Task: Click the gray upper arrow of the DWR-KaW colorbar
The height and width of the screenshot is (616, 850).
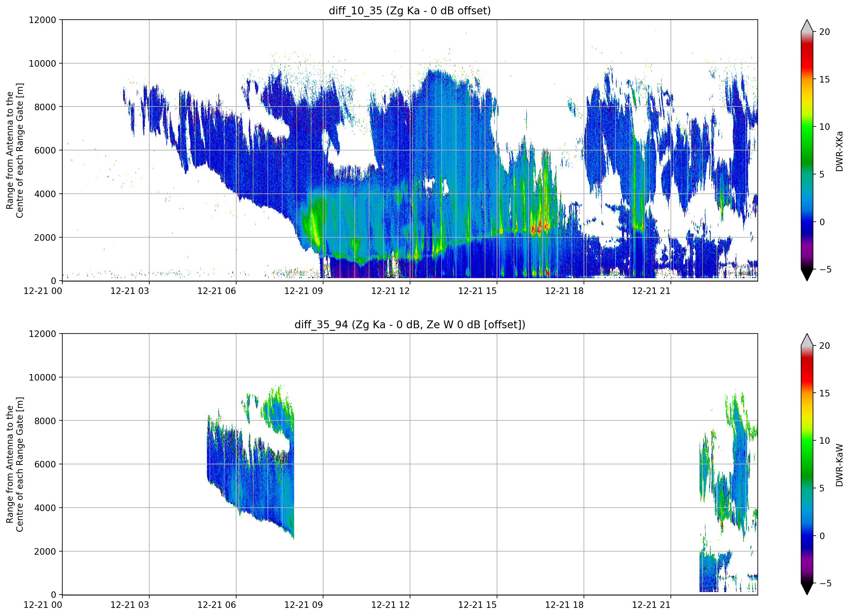Action: tap(807, 339)
